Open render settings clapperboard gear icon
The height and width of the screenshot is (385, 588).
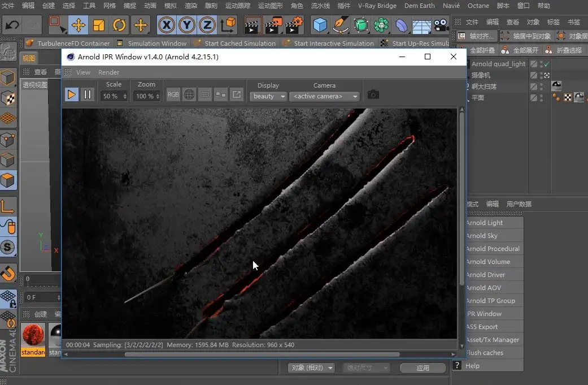click(x=294, y=25)
